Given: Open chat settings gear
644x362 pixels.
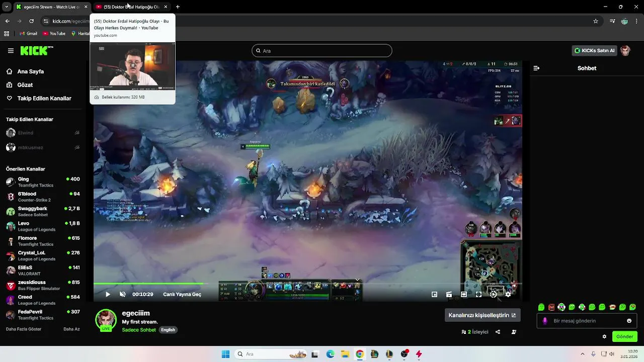Looking at the screenshot, I should pyautogui.click(x=604, y=337).
